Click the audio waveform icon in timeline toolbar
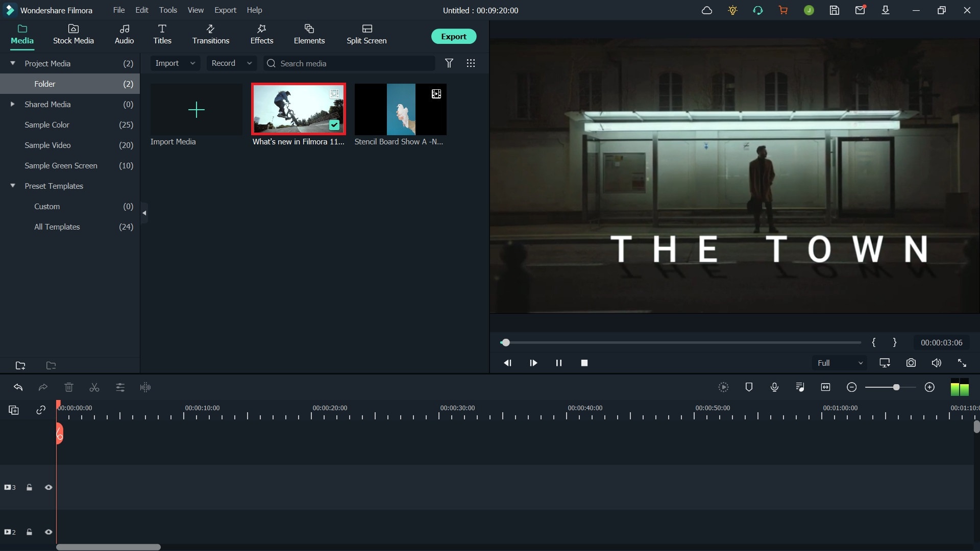 pos(145,388)
